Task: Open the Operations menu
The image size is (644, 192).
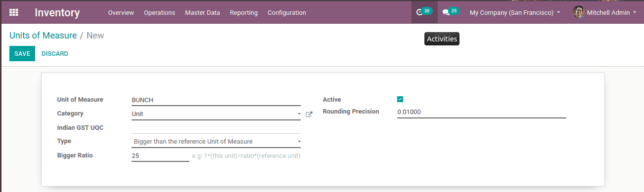Action: 159,12
